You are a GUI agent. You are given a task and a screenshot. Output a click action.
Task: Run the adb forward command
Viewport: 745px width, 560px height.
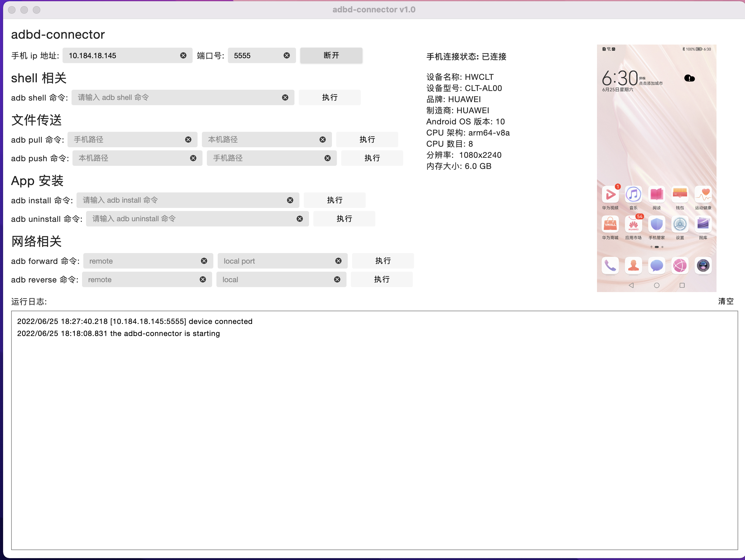[x=383, y=261]
